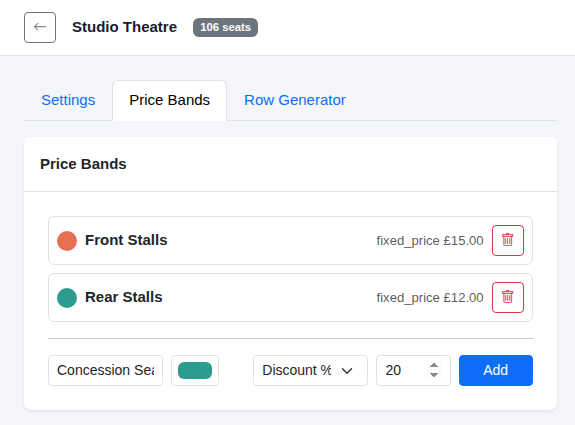Click the Studio Theatre title
575x425 pixels.
(124, 27)
